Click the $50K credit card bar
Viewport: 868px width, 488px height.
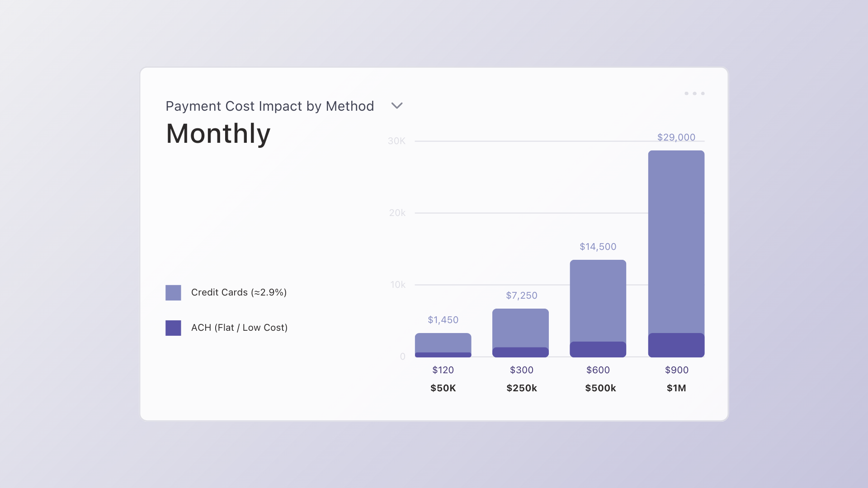click(x=443, y=343)
